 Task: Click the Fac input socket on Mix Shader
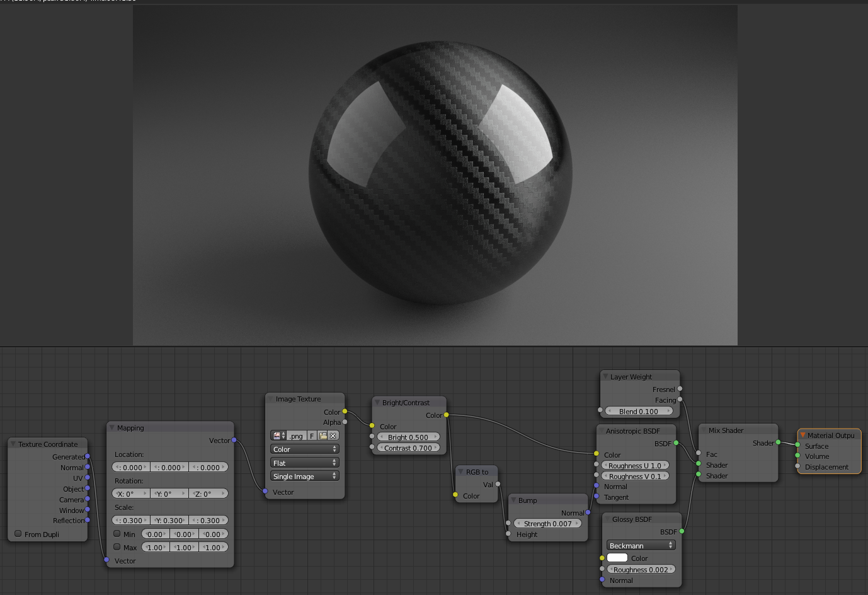[x=699, y=453]
